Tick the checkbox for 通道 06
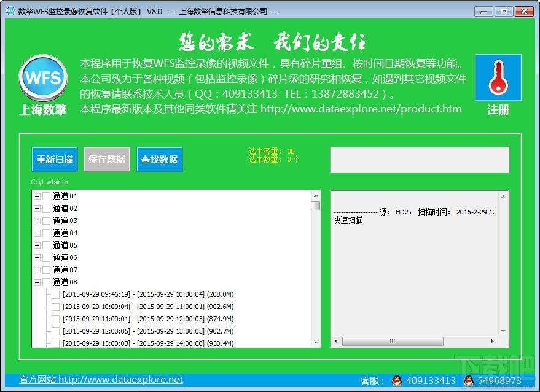 [47, 257]
